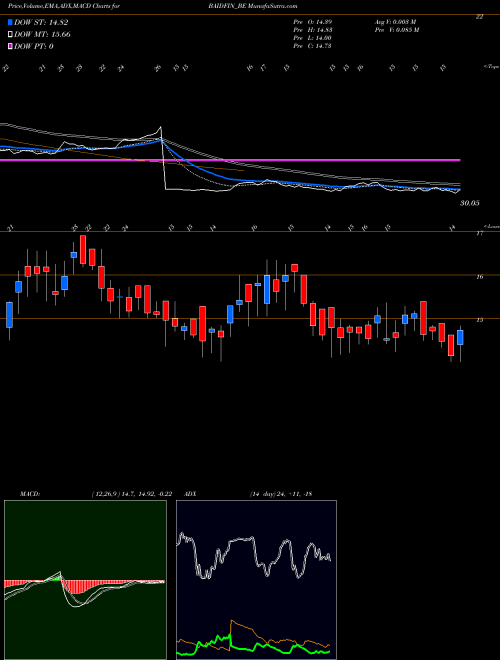
Task: Click the 'Pre C: 14.73' value
Action: 312,46
